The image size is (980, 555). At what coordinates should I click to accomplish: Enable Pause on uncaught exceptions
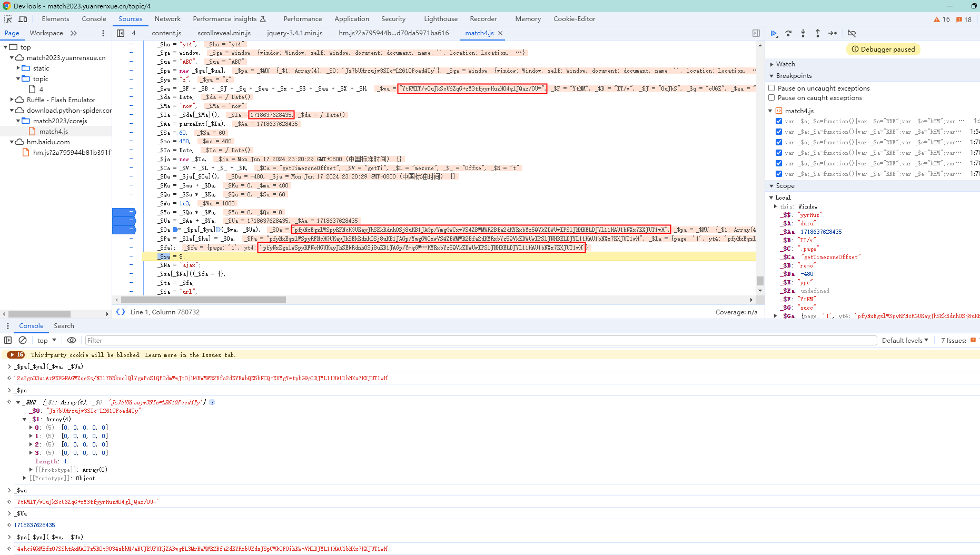click(771, 88)
